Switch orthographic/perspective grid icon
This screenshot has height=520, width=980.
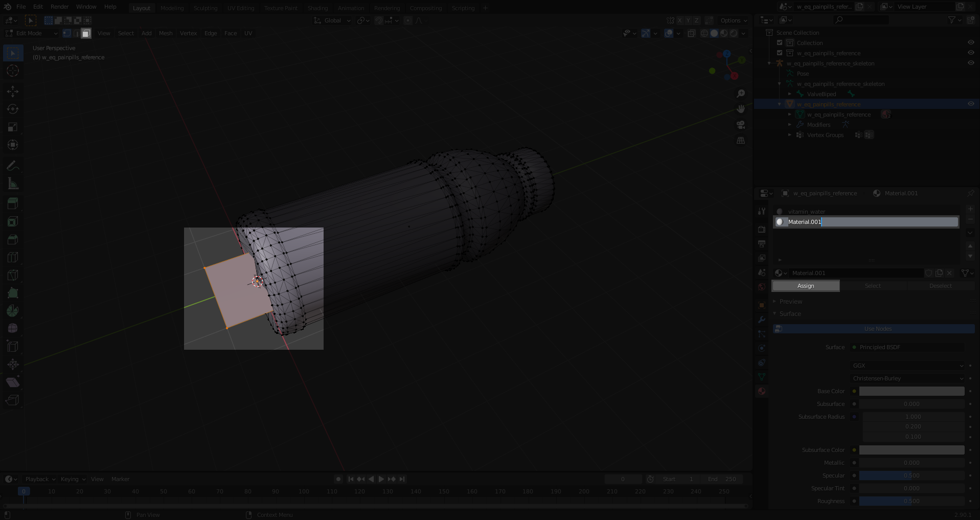pyautogui.click(x=741, y=140)
